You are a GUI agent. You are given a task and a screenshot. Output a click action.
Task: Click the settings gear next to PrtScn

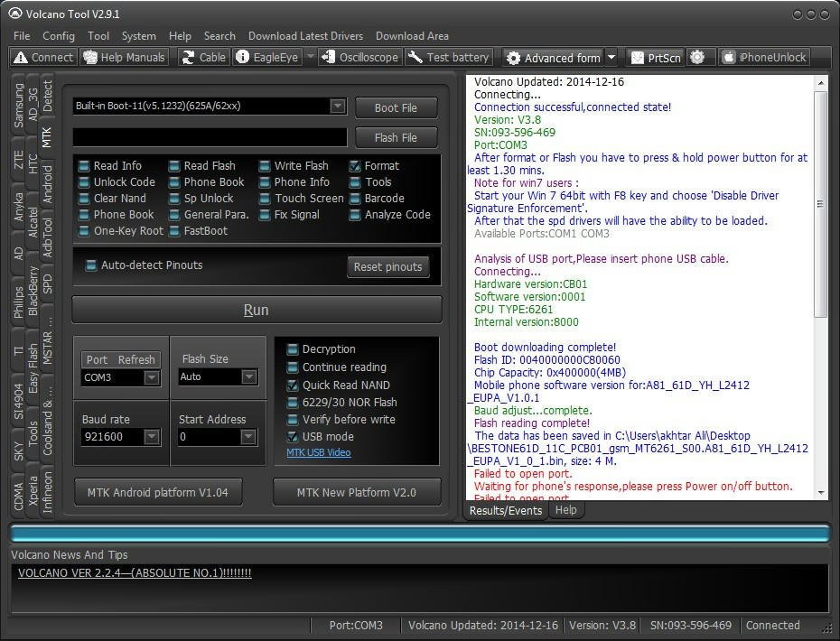(697, 57)
